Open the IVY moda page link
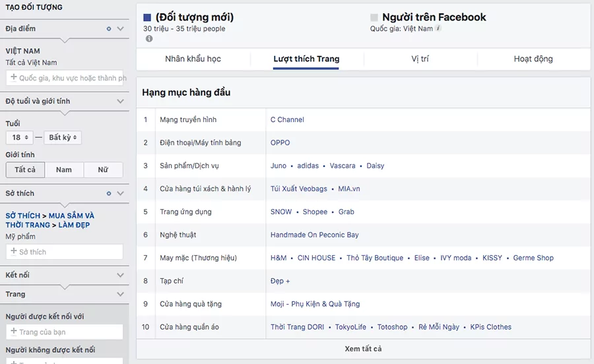 (455, 258)
